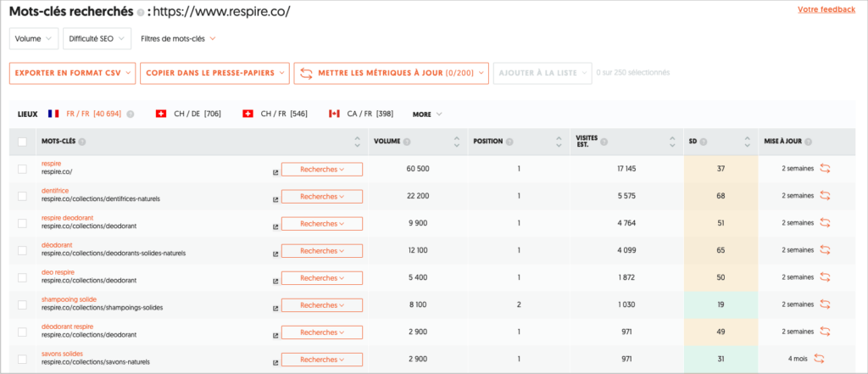Click help icon beside MISE À JOUR header
This screenshot has width=868, height=374.
(x=809, y=142)
